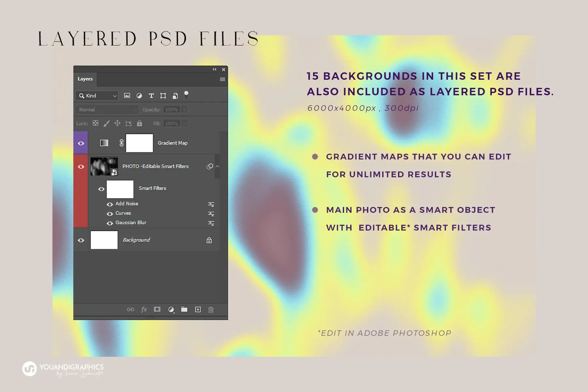This screenshot has height=392, width=588.
Task: Click the delete layer trash icon
Action: click(211, 309)
